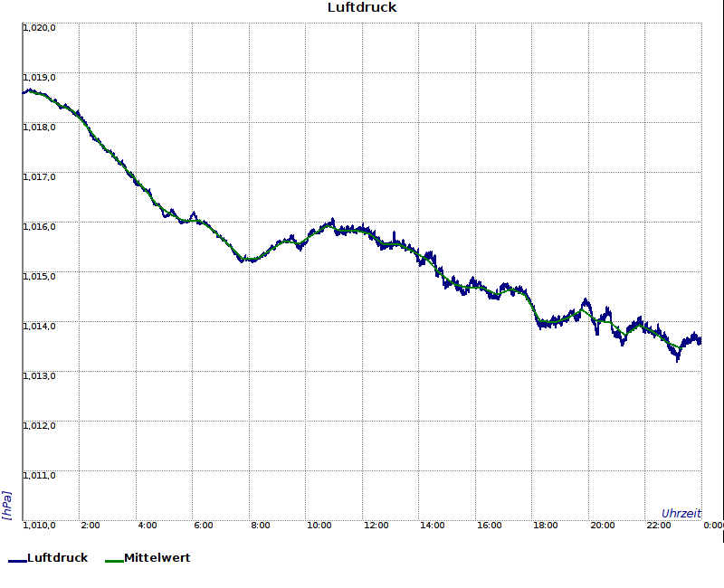The height and width of the screenshot is (588, 724).
Task: Click the 2:00 time label
Action: point(90,526)
